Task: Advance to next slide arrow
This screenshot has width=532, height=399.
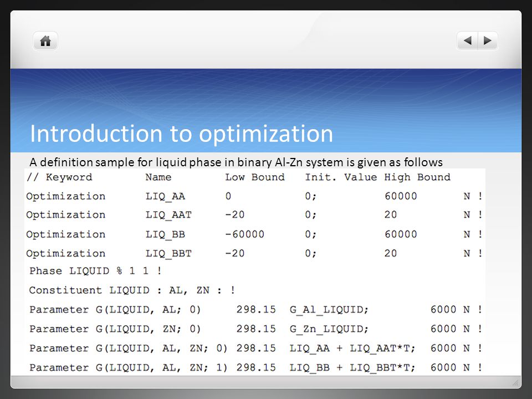Action: 488,40
